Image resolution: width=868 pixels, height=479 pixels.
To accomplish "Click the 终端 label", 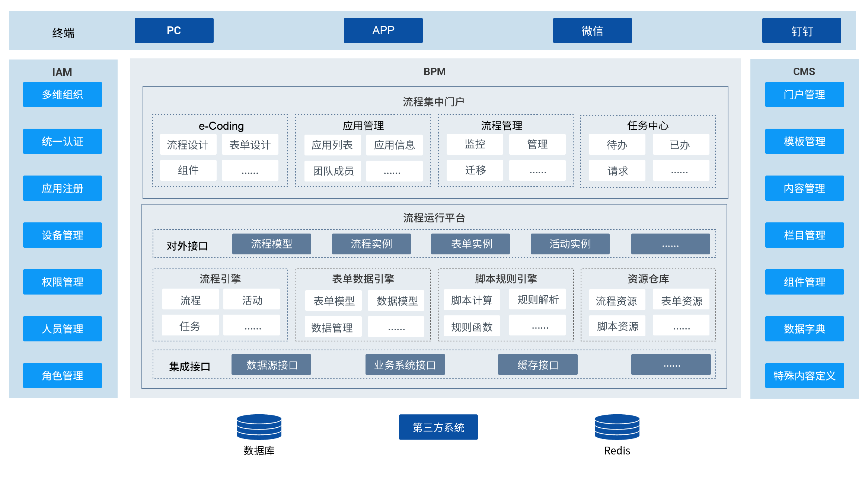I will (63, 33).
